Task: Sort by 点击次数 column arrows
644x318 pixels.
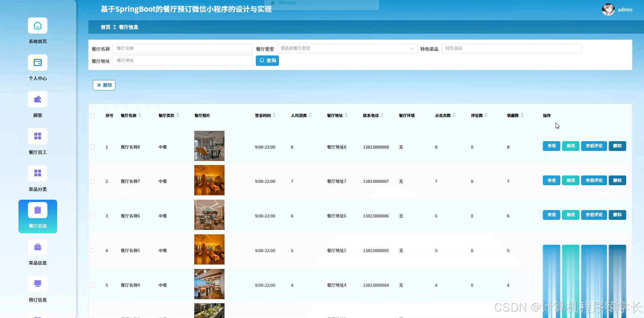Action: [x=454, y=115]
